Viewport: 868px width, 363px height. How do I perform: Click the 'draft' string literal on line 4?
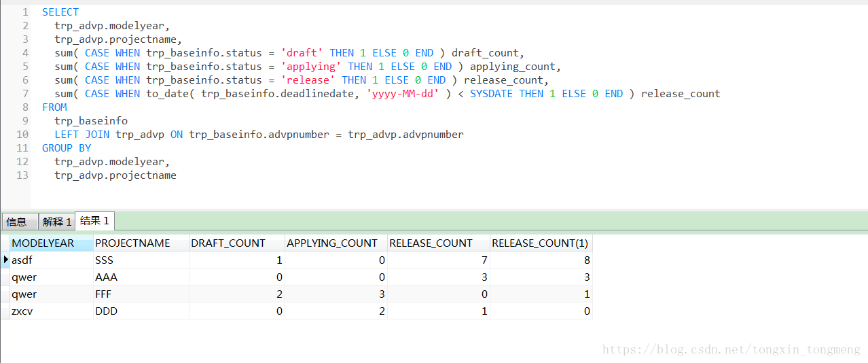pyautogui.click(x=302, y=53)
